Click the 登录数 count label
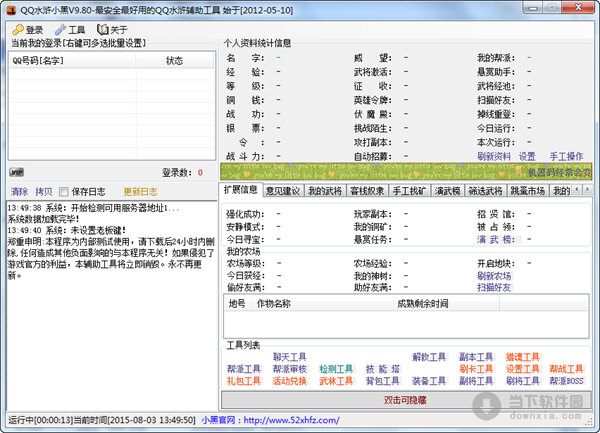Image resolution: width=600 pixels, height=433 pixels. tap(176, 173)
